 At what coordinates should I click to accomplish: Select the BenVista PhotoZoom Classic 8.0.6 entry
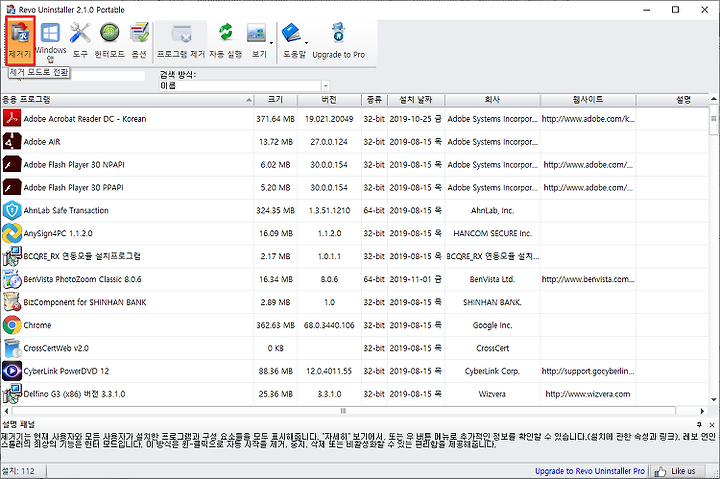pyautogui.click(x=83, y=279)
